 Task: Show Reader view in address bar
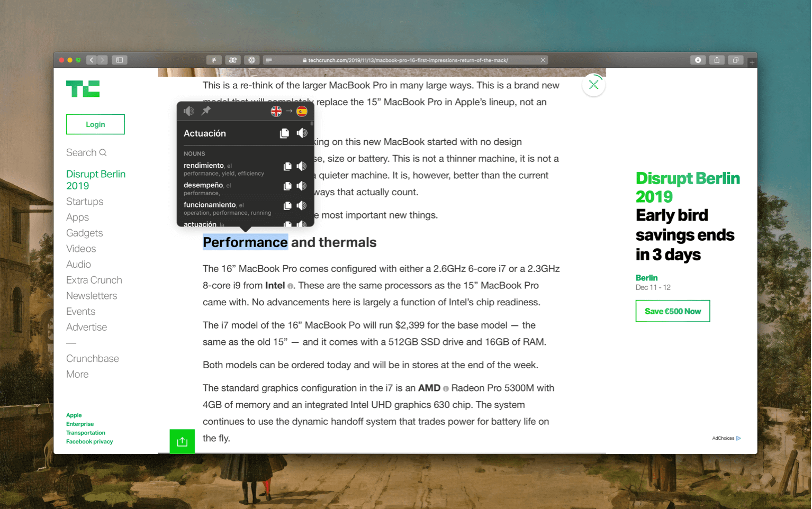tap(269, 60)
